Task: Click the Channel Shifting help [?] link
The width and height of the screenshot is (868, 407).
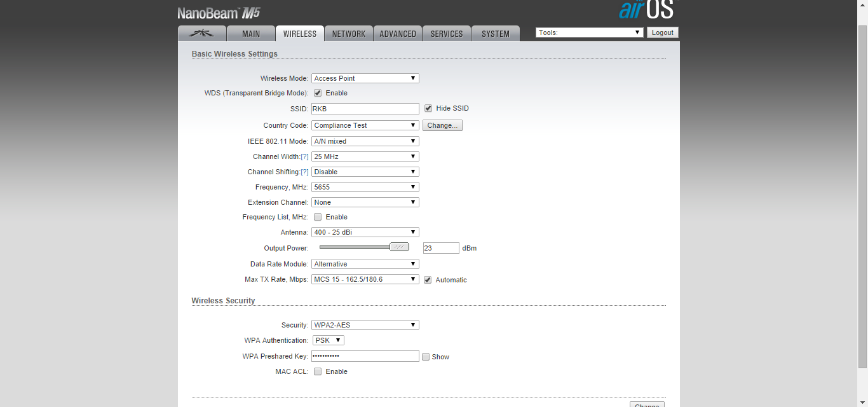Action: tap(304, 172)
